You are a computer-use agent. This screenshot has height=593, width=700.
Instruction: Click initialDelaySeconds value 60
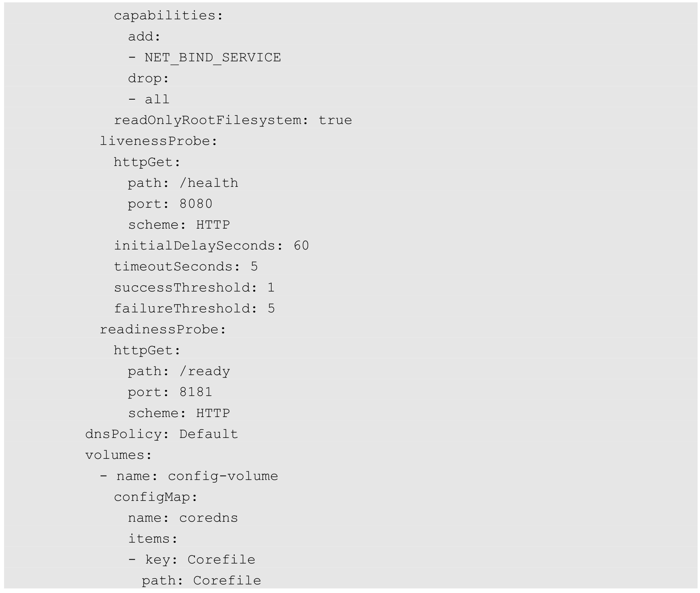click(301, 245)
